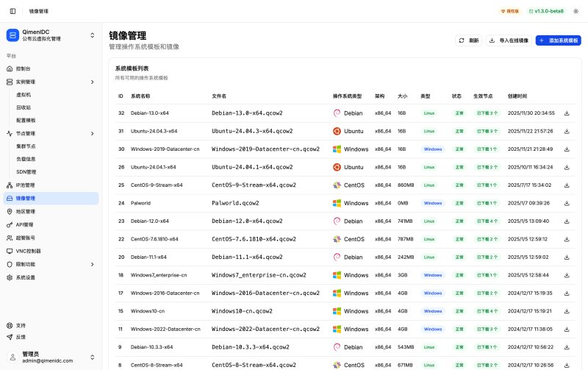
Task: Download the Windows-2019-Datacenter-cn image
Action: click(x=567, y=149)
